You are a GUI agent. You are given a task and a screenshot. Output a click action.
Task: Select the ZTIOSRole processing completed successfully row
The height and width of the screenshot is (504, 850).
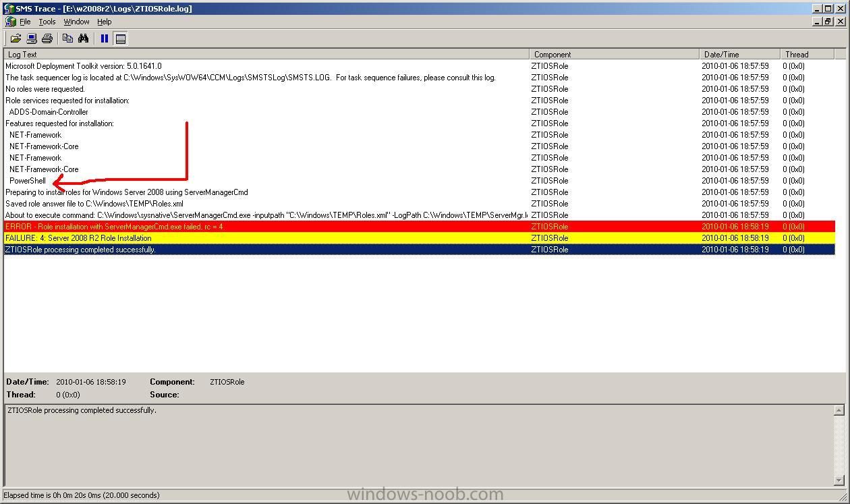[x=420, y=250]
